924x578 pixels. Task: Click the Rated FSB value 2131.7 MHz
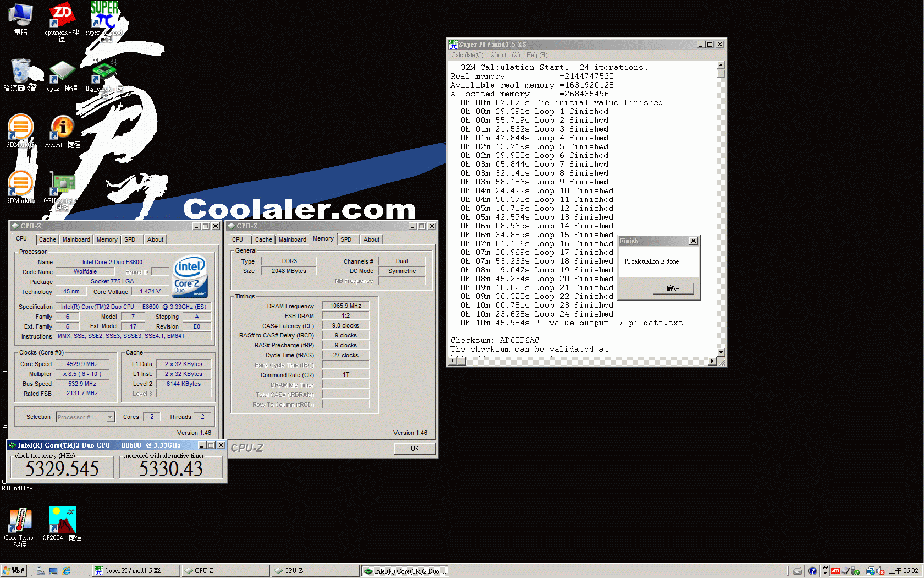(x=82, y=394)
